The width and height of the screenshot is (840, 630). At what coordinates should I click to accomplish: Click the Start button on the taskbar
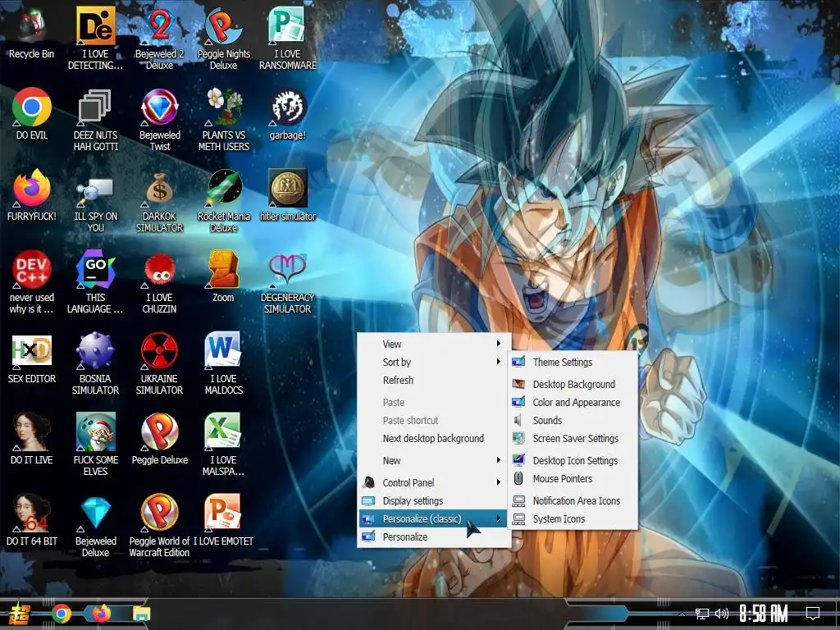(x=20, y=614)
